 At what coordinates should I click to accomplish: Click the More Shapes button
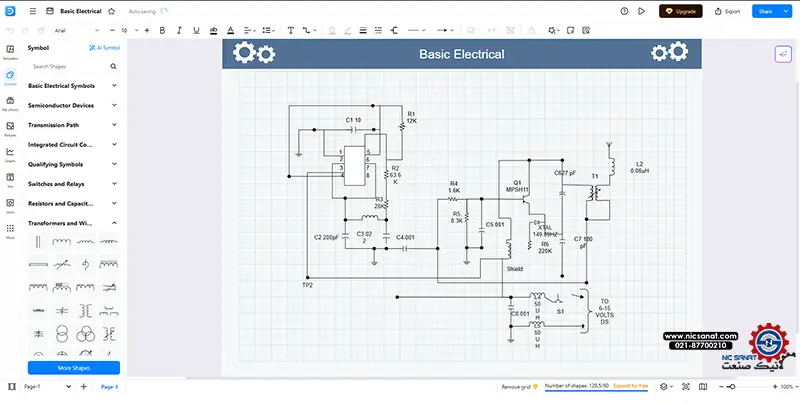tap(73, 368)
